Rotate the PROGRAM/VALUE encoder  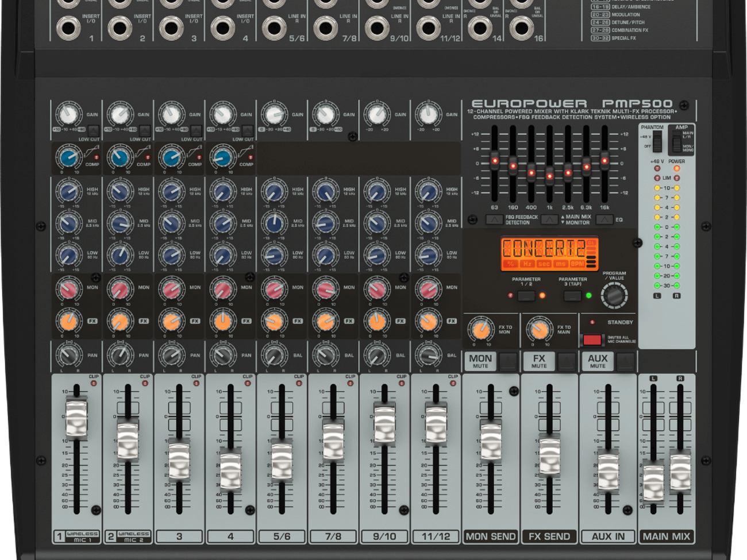pyautogui.click(x=613, y=296)
